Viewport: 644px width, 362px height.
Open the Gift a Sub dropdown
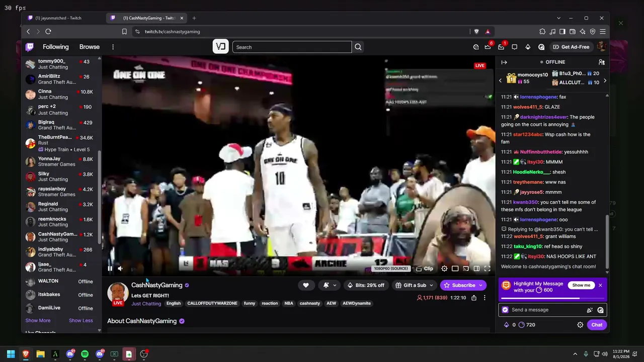coord(415,285)
